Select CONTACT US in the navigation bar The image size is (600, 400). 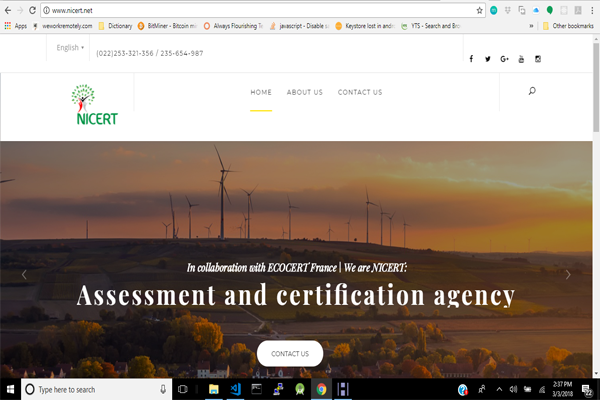point(360,92)
